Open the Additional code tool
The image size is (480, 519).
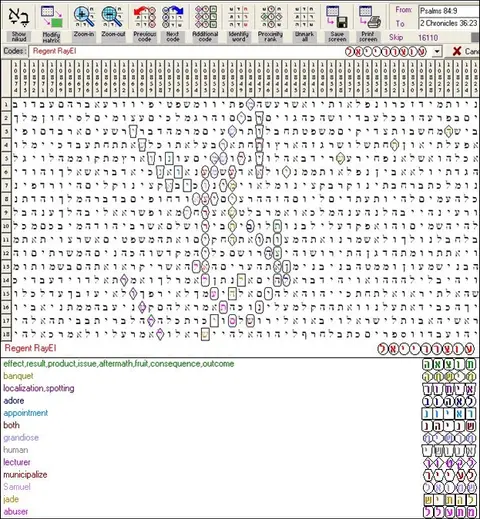(x=205, y=23)
